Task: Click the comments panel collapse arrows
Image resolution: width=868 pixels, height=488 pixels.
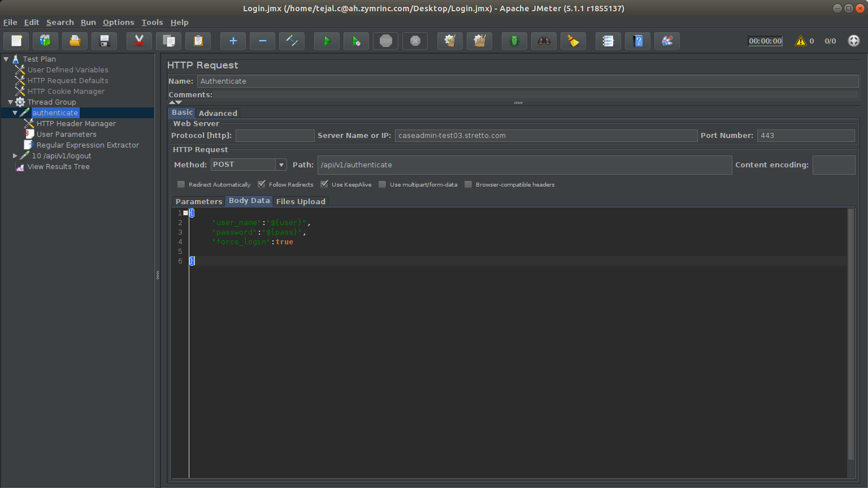Action: pos(175,102)
